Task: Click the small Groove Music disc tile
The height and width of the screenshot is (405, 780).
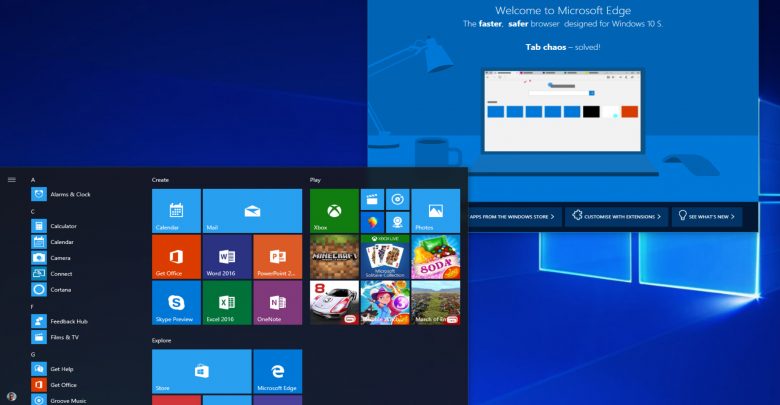Action: point(397,200)
